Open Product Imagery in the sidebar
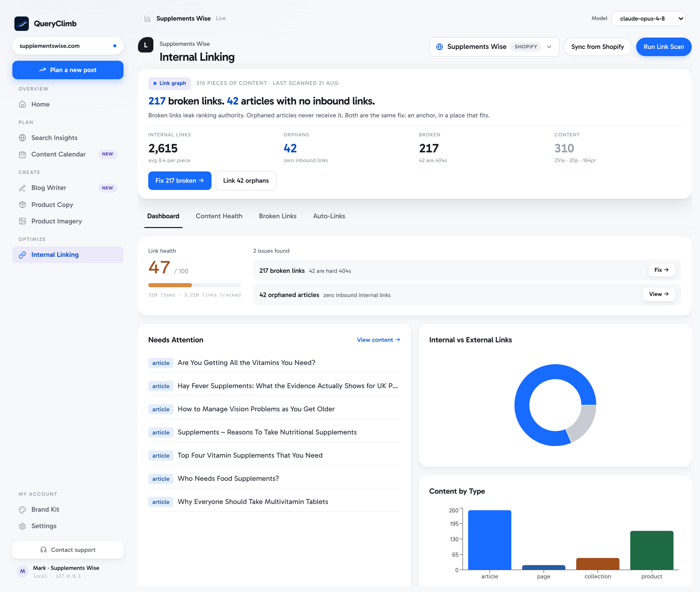 pyautogui.click(x=68, y=221)
